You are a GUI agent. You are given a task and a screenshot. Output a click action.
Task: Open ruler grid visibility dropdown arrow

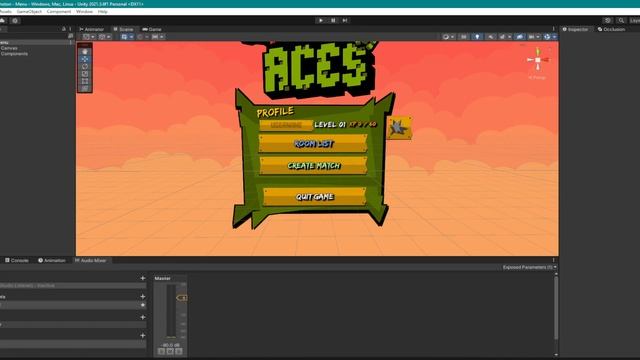point(162,37)
